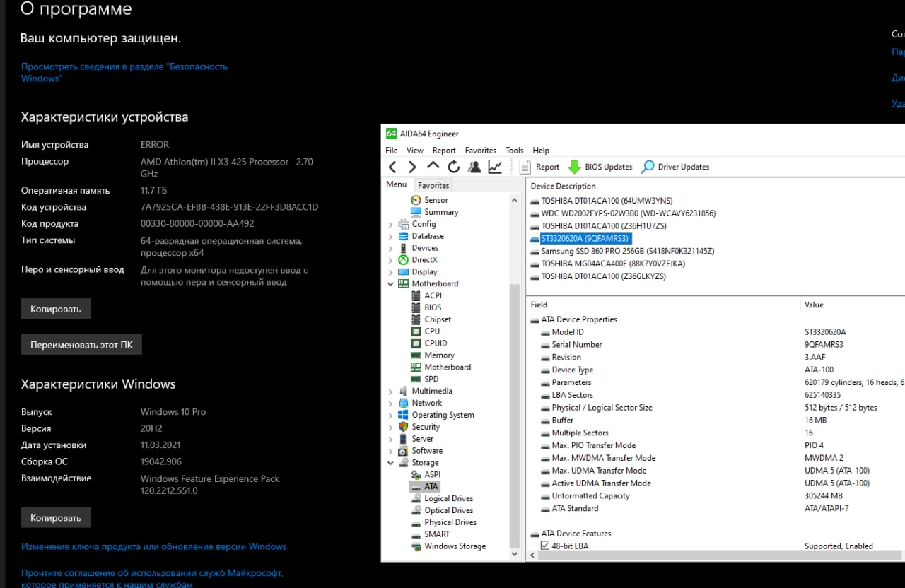
Task: Switch to the Menu tab
Action: [x=396, y=184]
